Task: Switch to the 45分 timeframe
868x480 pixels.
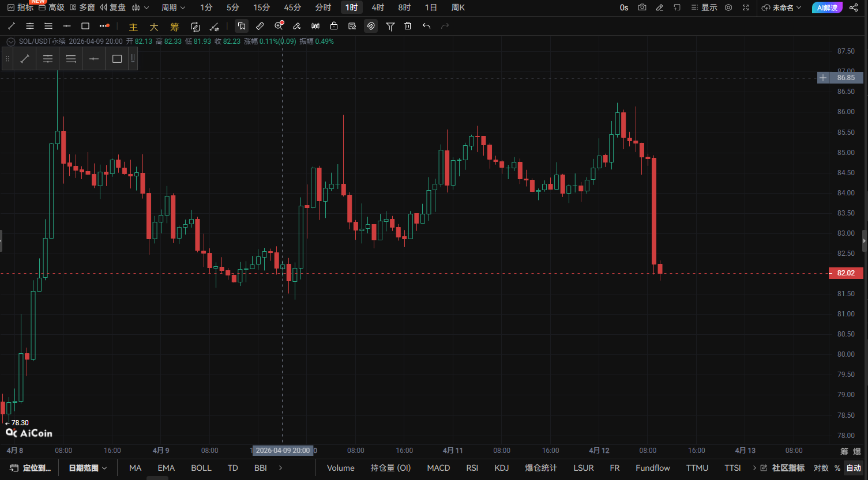Action: 292,7
